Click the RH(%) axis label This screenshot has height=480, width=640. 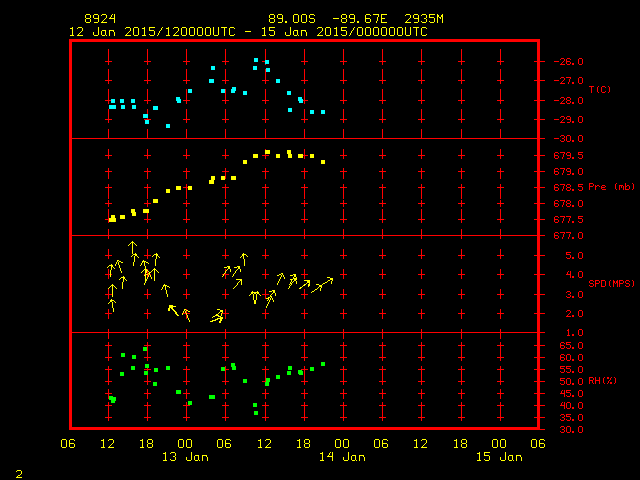coord(602,381)
